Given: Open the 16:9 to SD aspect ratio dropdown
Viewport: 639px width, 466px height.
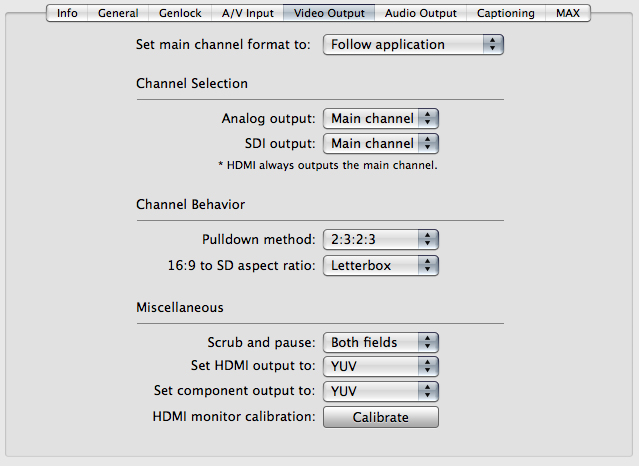Looking at the screenshot, I should [381, 266].
